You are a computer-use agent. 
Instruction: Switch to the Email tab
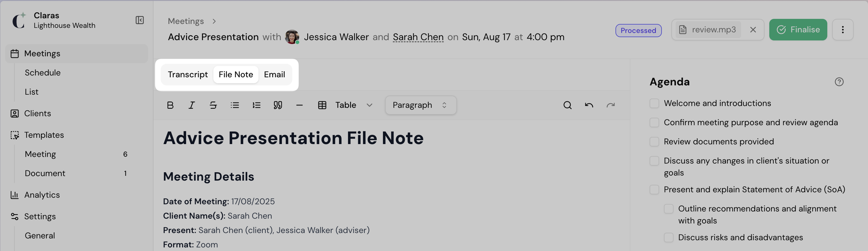[274, 75]
